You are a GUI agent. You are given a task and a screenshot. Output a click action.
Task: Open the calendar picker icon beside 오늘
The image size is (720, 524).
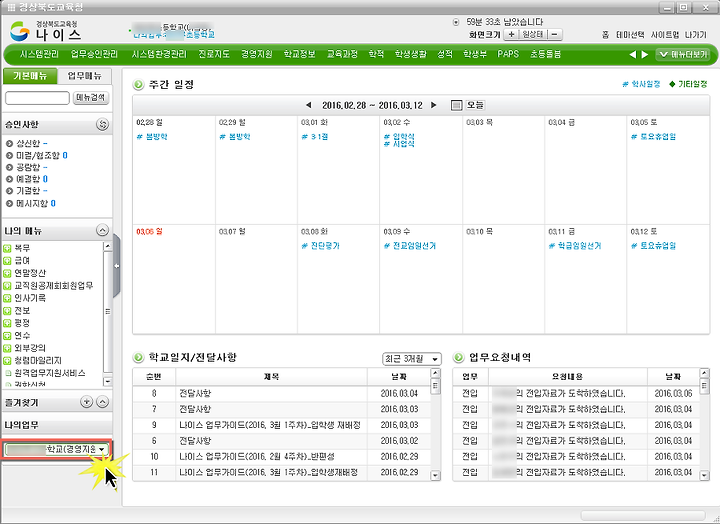[456, 105]
